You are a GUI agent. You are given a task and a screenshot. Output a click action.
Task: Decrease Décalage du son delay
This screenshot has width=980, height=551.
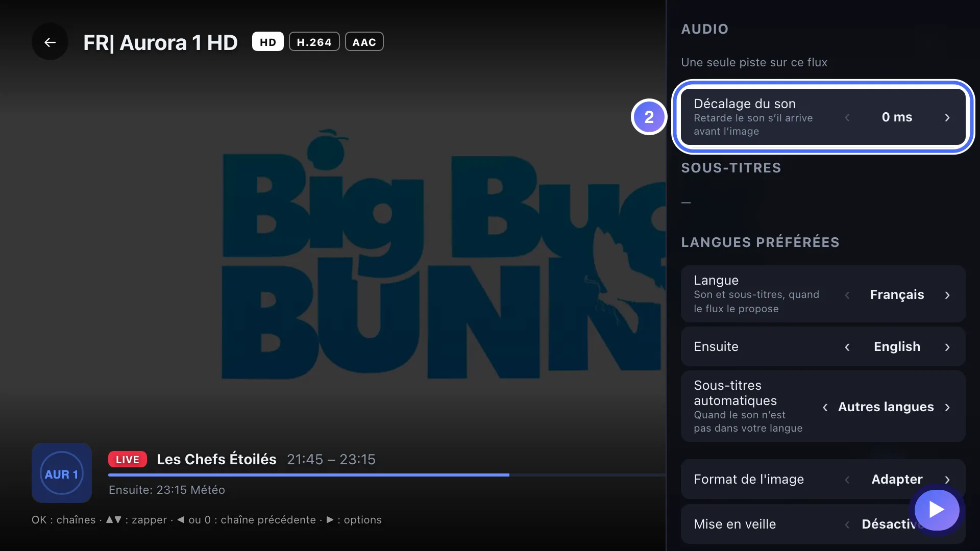pyautogui.click(x=847, y=118)
